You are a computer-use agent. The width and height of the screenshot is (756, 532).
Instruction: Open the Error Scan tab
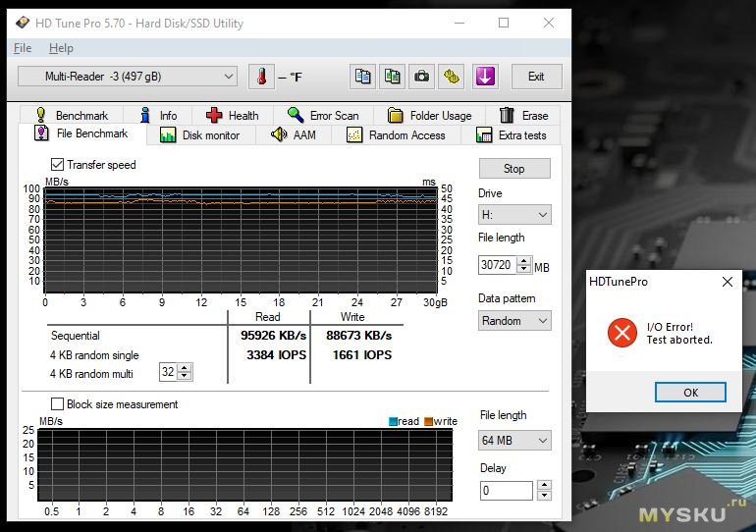[323, 116]
